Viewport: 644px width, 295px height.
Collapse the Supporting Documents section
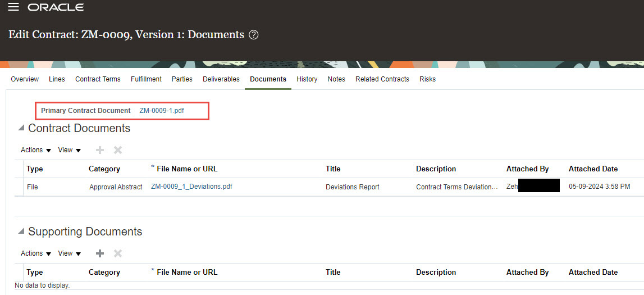click(21, 232)
